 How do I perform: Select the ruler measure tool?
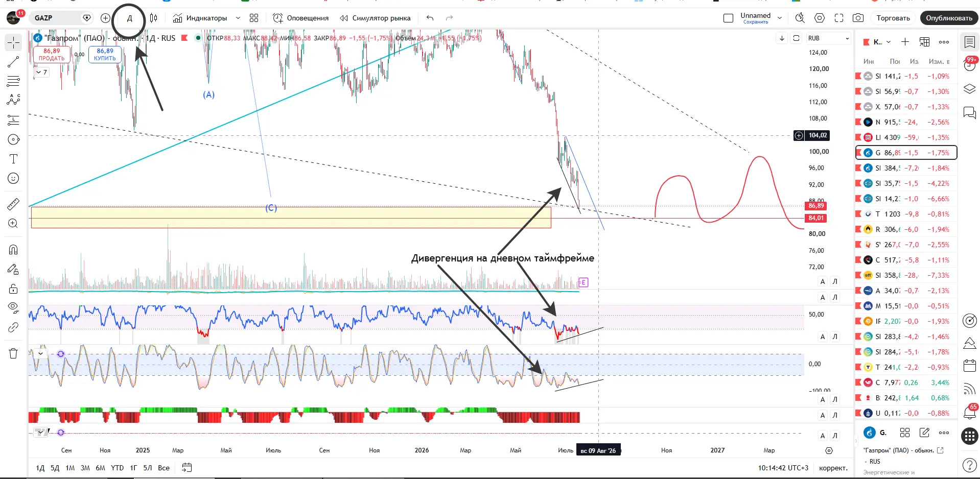[x=13, y=204]
